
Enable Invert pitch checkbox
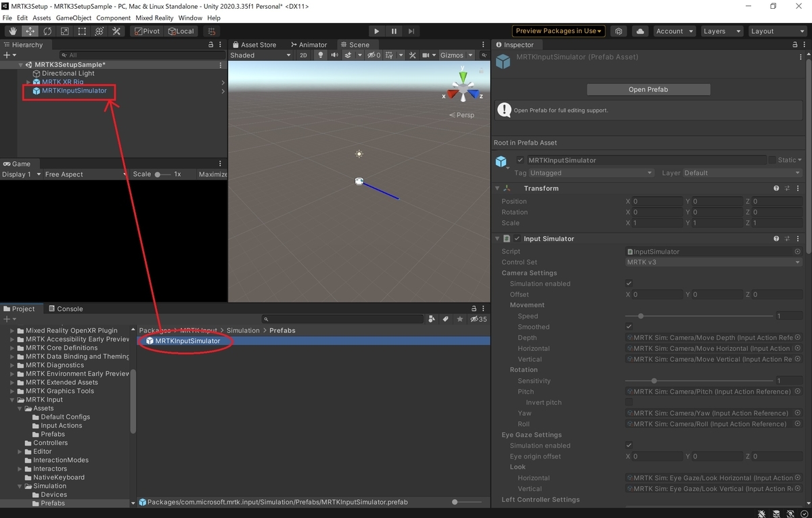(x=629, y=402)
